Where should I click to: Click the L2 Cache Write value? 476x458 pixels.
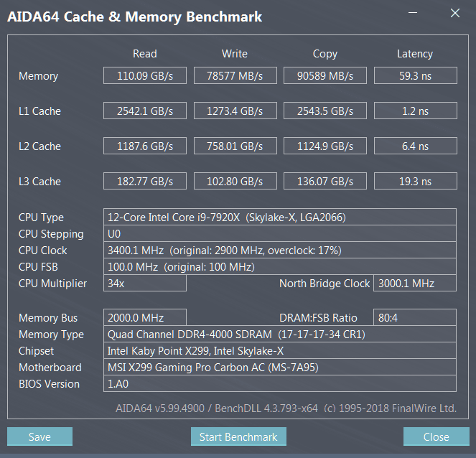pos(235,146)
